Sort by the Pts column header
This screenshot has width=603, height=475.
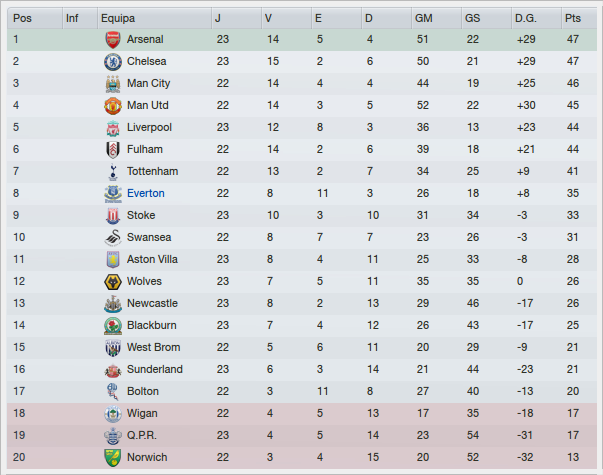[x=572, y=18]
